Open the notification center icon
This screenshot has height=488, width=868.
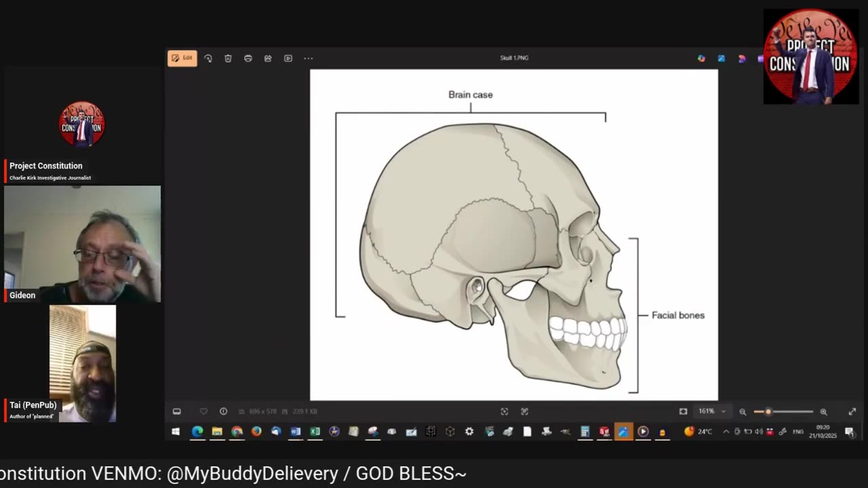850,432
